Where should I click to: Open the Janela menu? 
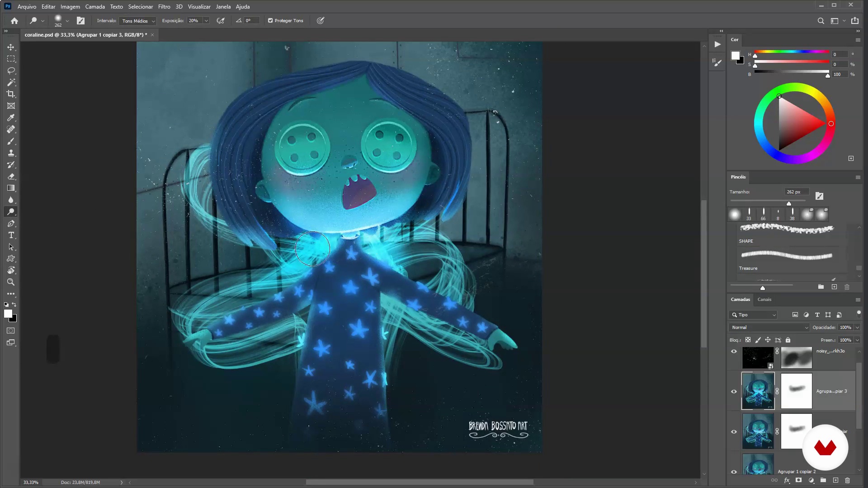click(223, 7)
